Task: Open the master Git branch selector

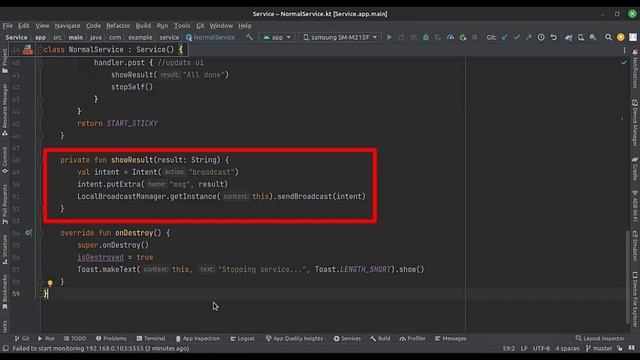Action: pos(599,349)
